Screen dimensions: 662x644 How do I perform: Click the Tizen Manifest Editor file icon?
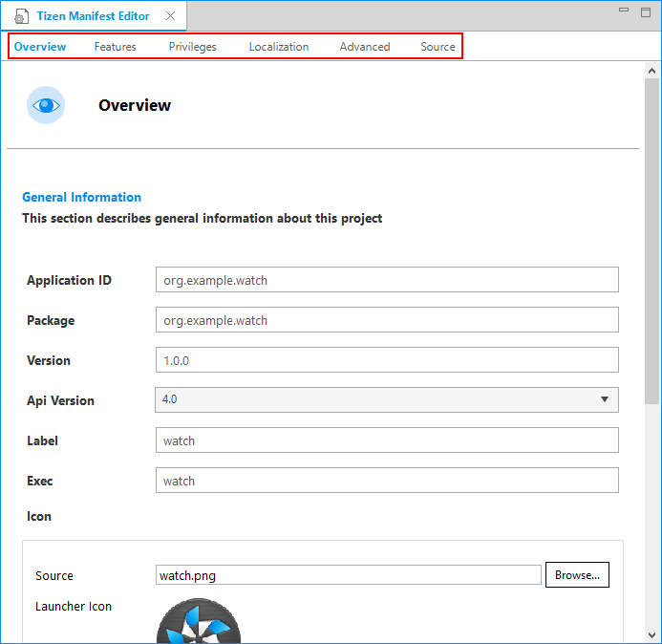20,16
